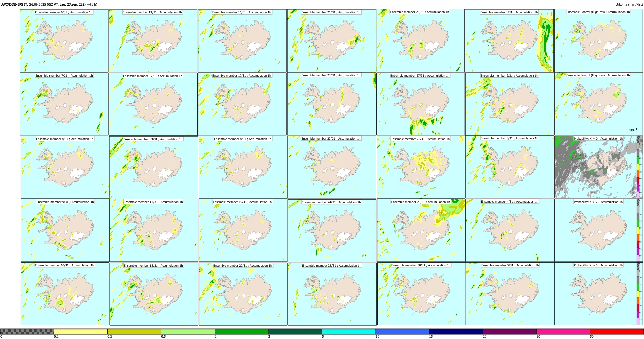Pick the navy 15–20 legend swatch
Screen dimensions: 644x339
coord(456,332)
